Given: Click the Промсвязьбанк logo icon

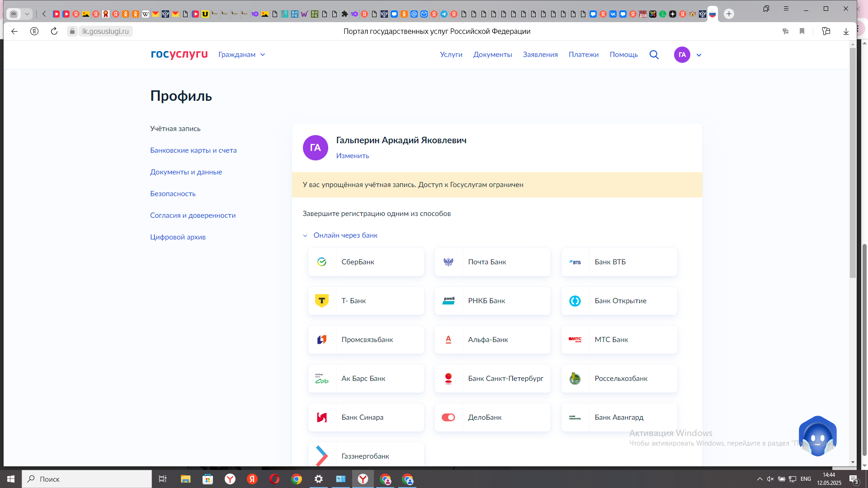Looking at the screenshot, I should 322,340.
